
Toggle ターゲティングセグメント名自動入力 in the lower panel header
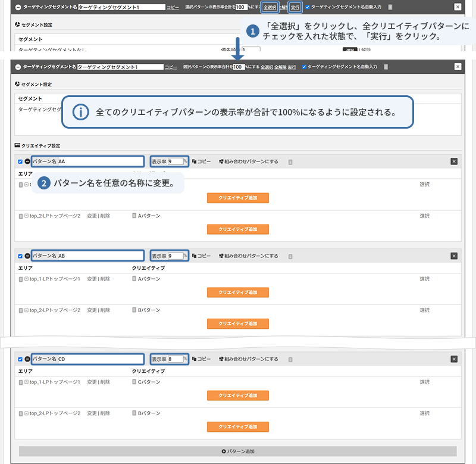(304, 67)
